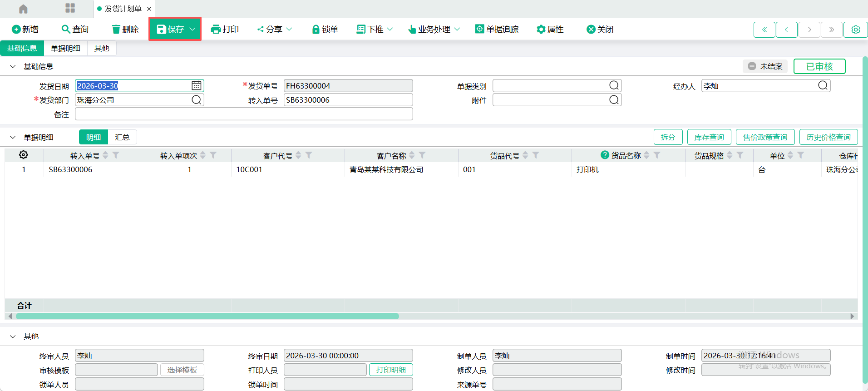Open calendar picker for 发货日期
The image size is (868, 391).
196,86
